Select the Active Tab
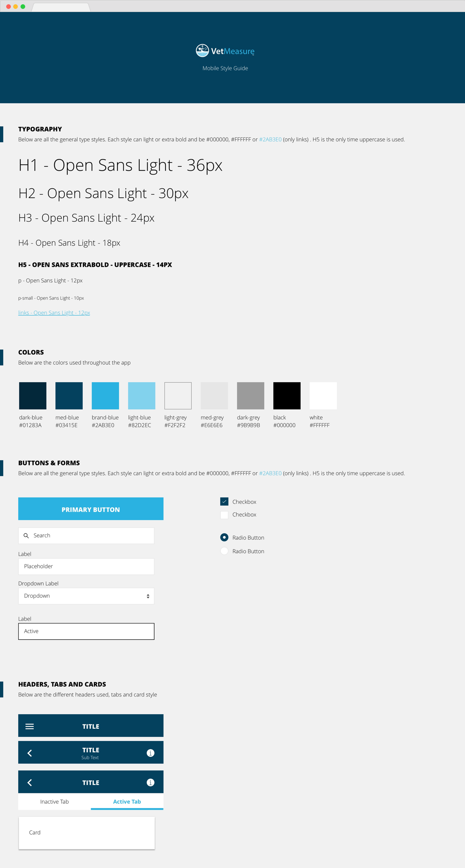Screen dimensions: 465x868 click(x=127, y=801)
